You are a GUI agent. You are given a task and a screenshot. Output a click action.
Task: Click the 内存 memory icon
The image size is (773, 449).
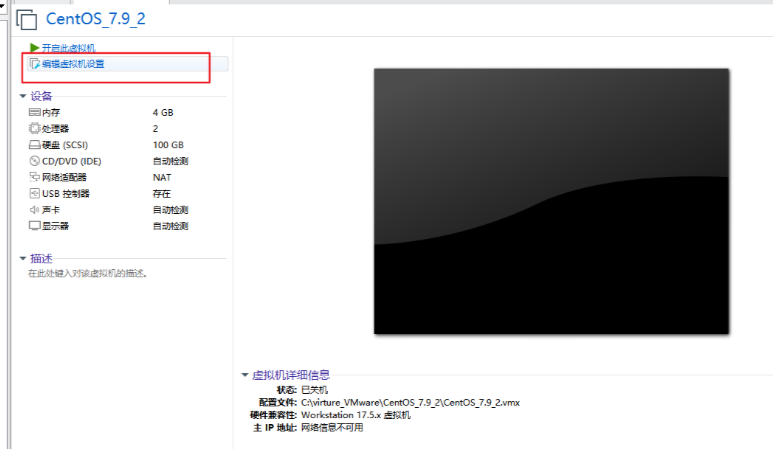coord(35,112)
